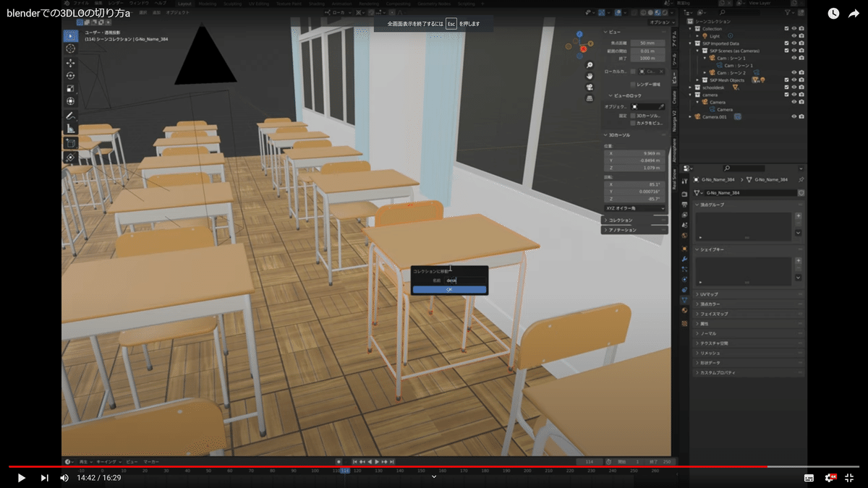
Task: Enable the カメラをビュー lock checkbox
Action: pyautogui.click(x=633, y=123)
